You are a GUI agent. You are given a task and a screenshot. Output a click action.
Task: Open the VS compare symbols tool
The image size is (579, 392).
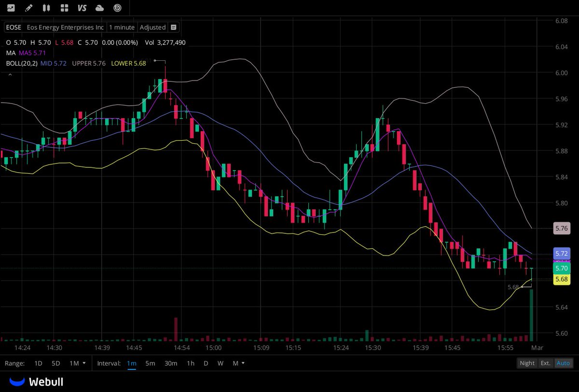pos(82,8)
